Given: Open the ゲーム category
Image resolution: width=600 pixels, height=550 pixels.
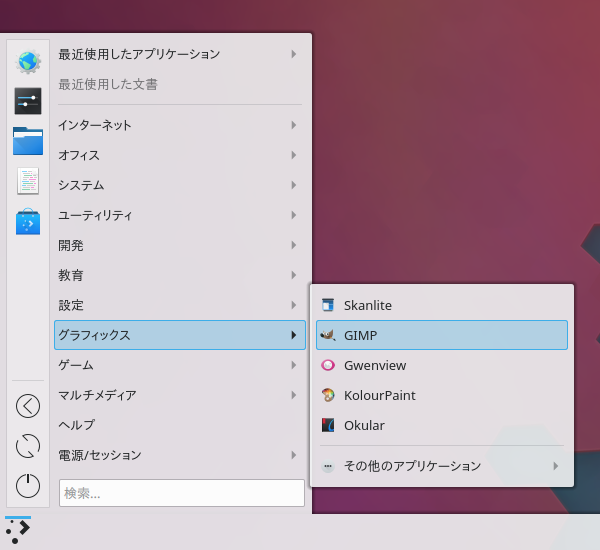Looking at the screenshot, I should click(x=180, y=365).
